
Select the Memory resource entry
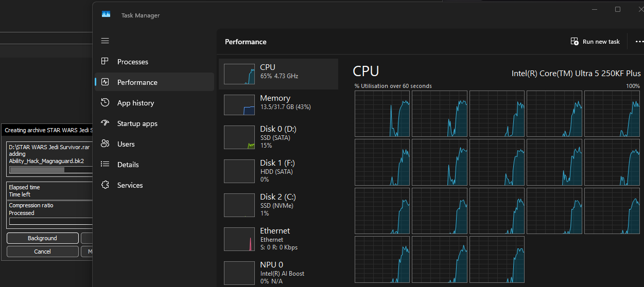click(x=279, y=105)
